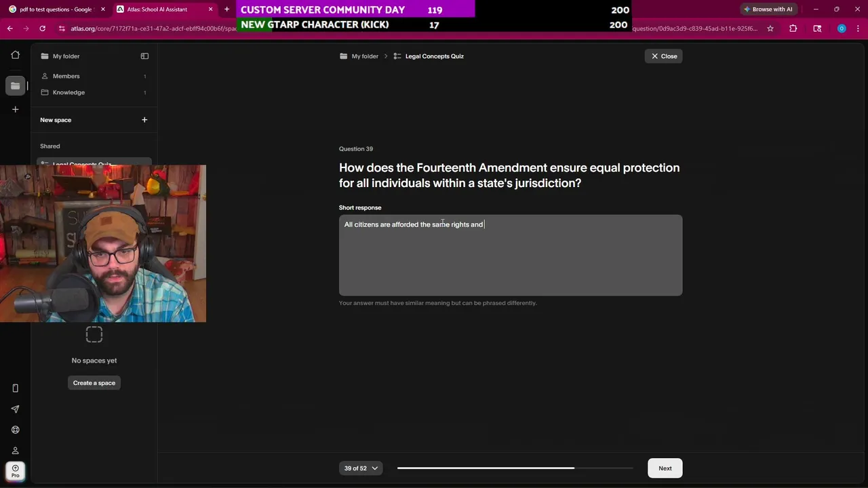
Task: Click the plus next to New space
Action: pos(144,120)
